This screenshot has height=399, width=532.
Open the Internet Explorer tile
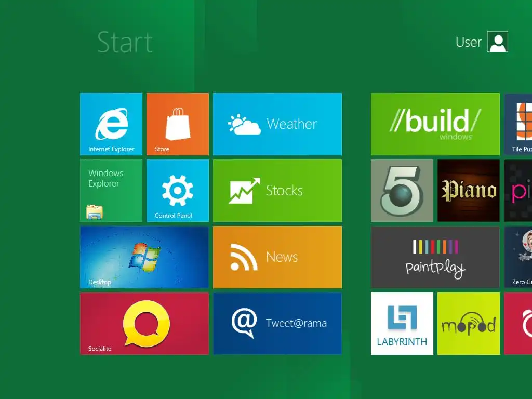pyautogui.click(x=111, y=124)
